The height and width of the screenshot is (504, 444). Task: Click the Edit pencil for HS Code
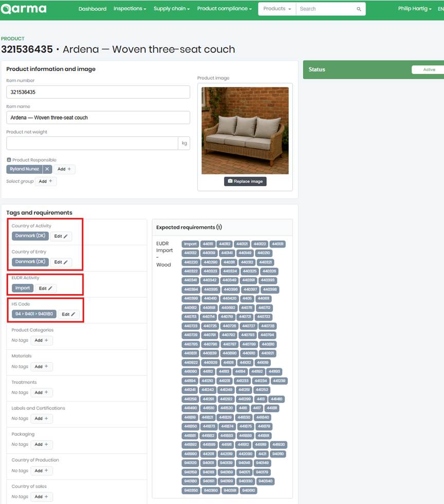[x=69, y=314]
